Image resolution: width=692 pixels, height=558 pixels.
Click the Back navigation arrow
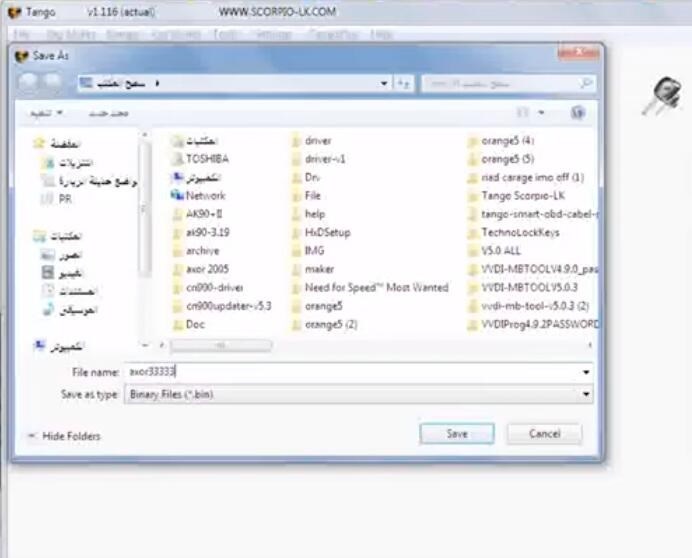click(x=27, y=82)
